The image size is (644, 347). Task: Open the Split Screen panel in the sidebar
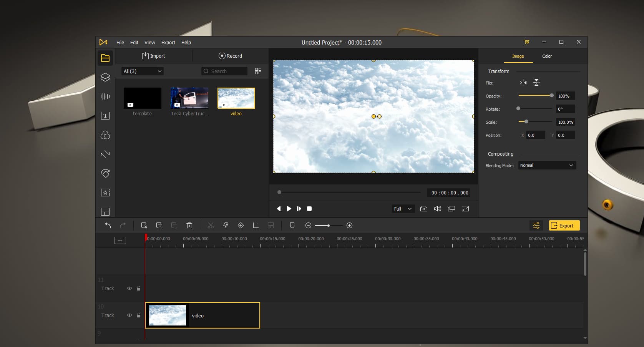(x=105, y=212)
